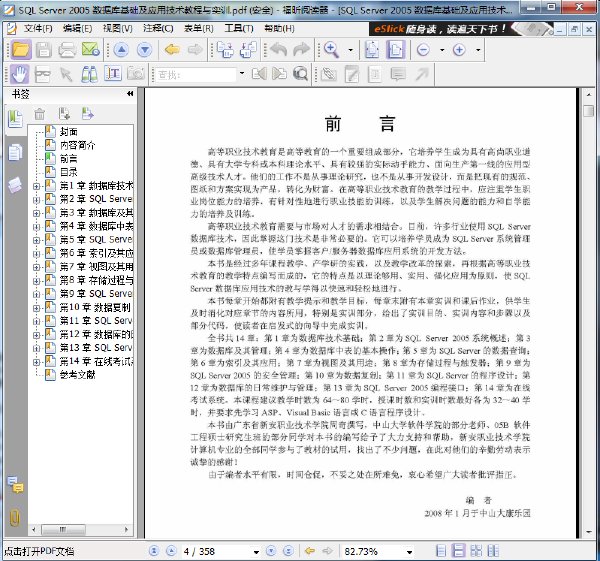The image size is (600, 561).
Task: Expand the 第7章 bookmark node
Action: click(36, 267)
